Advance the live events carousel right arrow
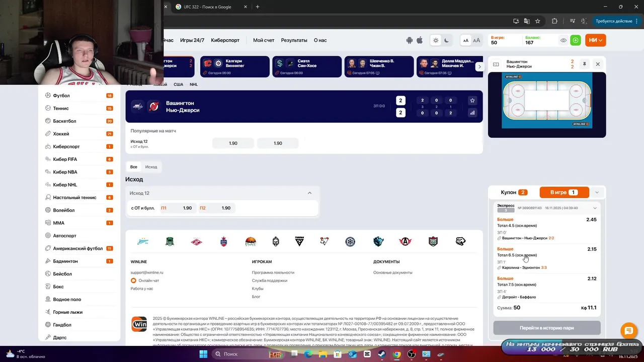This screenshot has height=362, width=644. coord(479,66)
